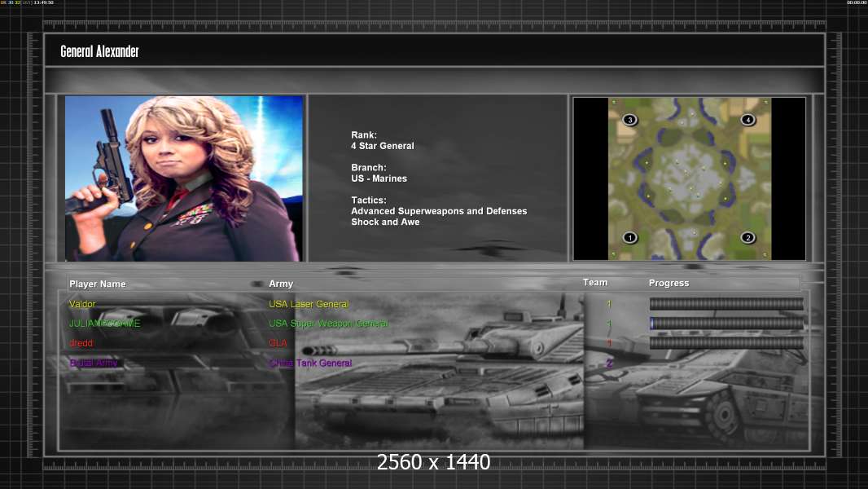Click start position marker 2 on the minimap
The width and height of the screenshot is (868, 489).
(747, 238)
